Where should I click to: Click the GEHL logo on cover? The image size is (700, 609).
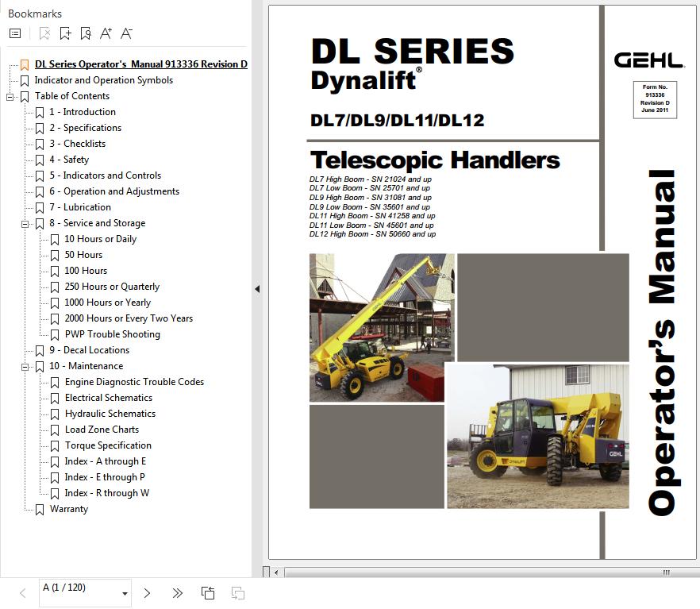tap(648, 60)
